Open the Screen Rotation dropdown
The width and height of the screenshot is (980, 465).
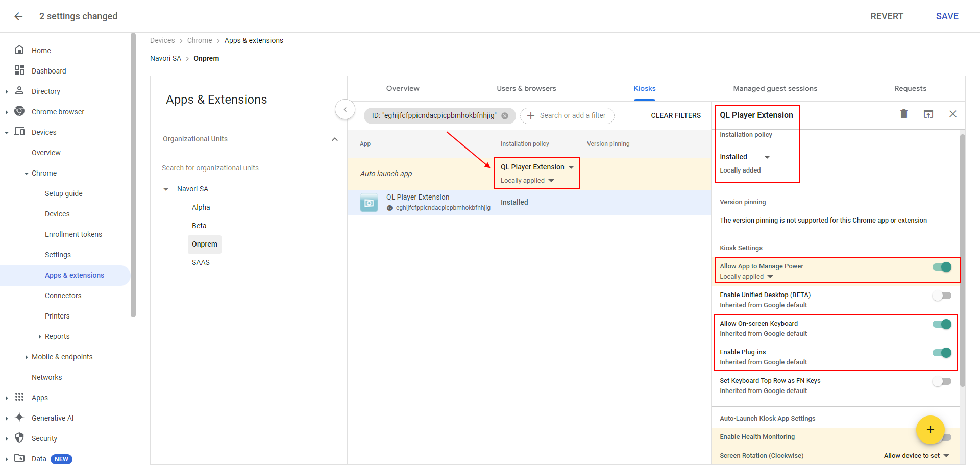[916, 456]
